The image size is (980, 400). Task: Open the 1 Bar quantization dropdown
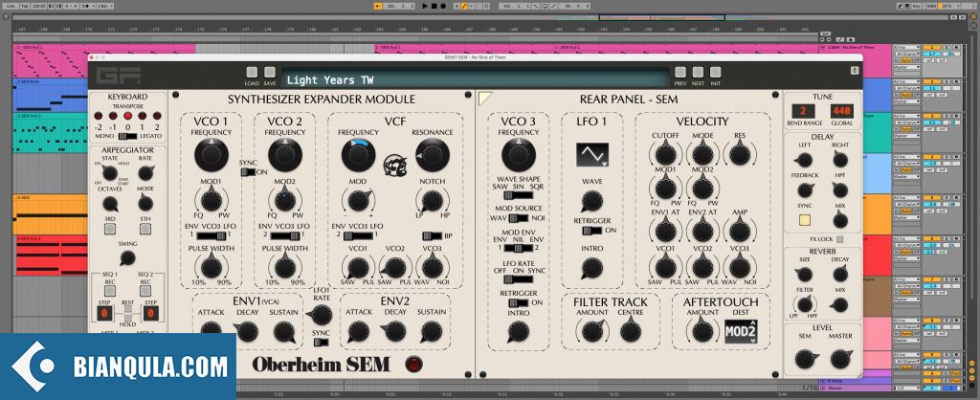tap(103, 6)
